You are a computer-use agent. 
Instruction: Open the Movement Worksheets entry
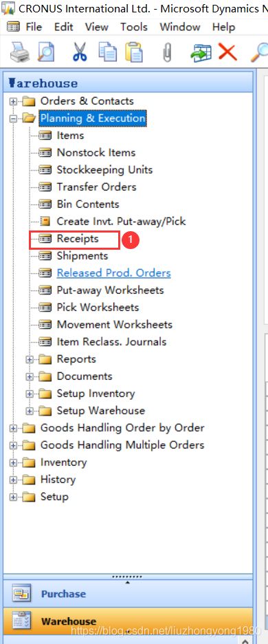click(115, 325)
